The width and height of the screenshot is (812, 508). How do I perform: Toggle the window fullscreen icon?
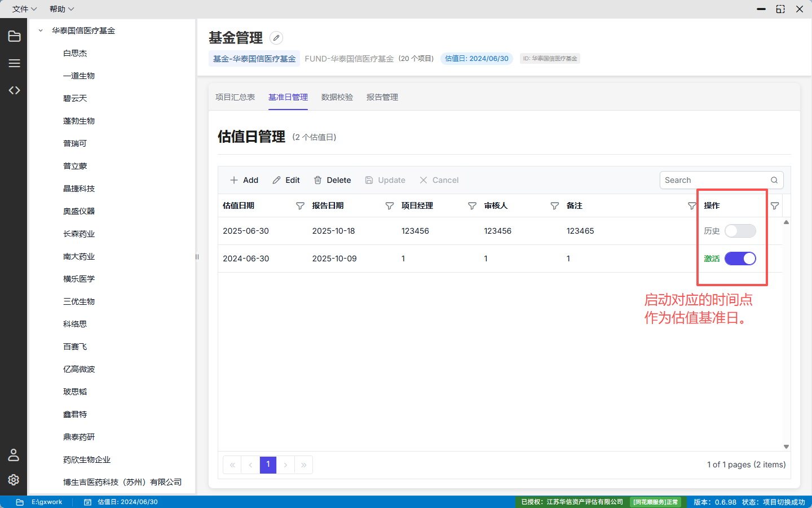tap(780, 9)
